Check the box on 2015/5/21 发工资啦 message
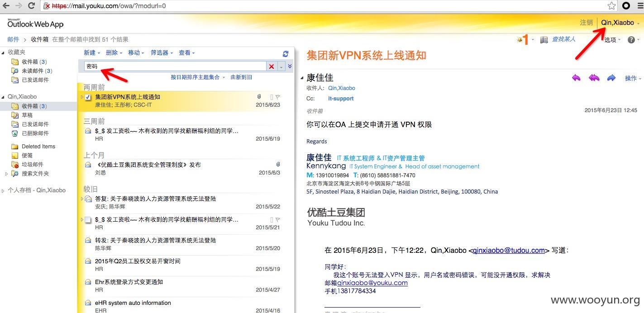Viewport: 644px width, 313px height. (88, 220)
